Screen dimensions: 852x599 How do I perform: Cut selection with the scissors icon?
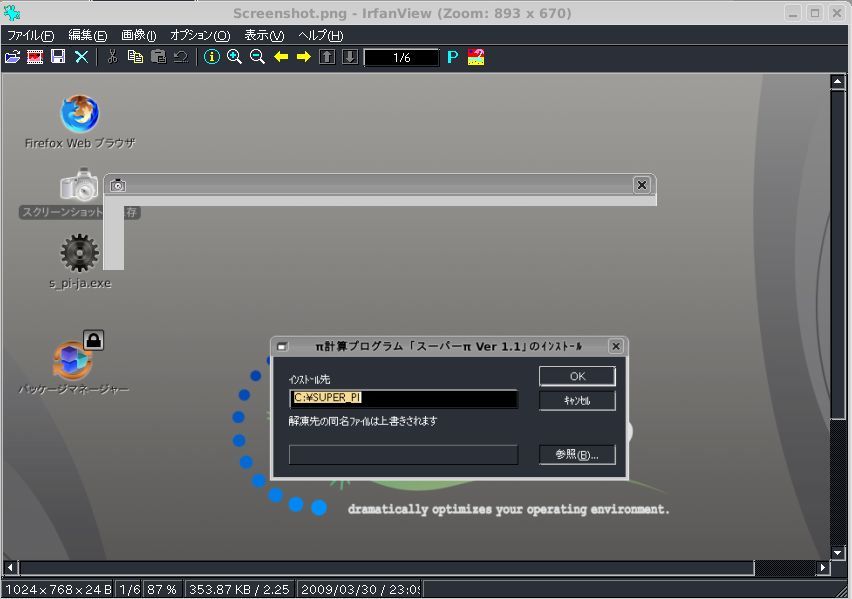coord(112,57)
